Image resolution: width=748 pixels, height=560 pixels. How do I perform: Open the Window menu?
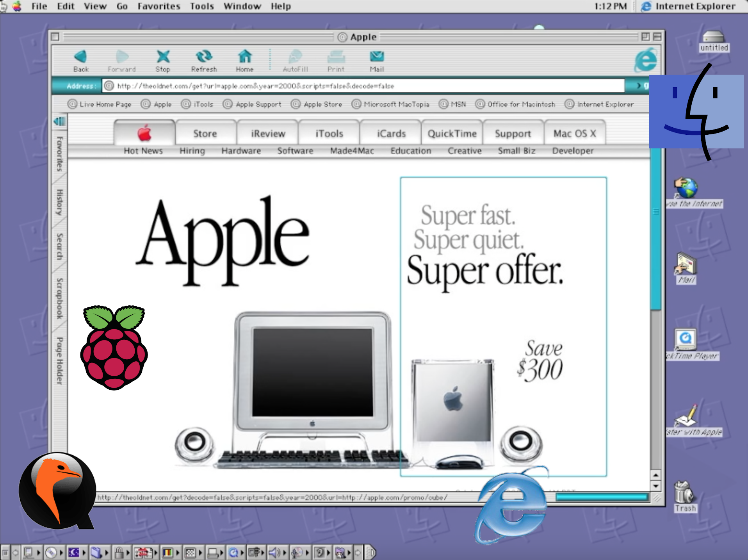pyautogui.click(x=242, y=6)
